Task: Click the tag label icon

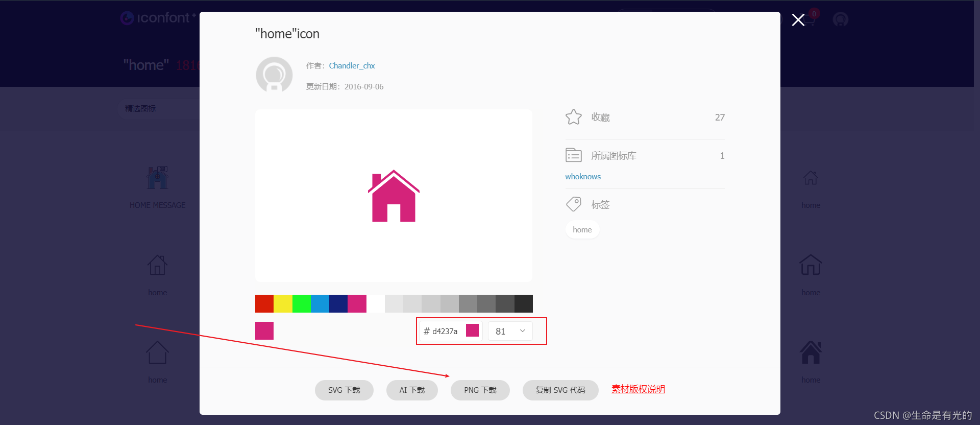Action: (x=574, y=204)
